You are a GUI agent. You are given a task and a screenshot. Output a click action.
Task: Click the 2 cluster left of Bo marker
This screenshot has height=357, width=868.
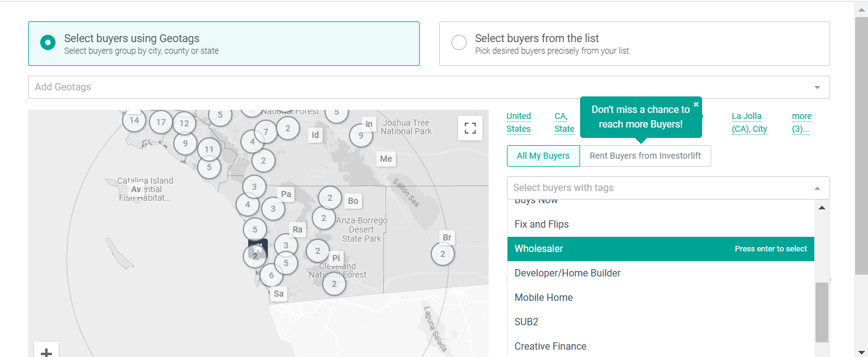330,198
